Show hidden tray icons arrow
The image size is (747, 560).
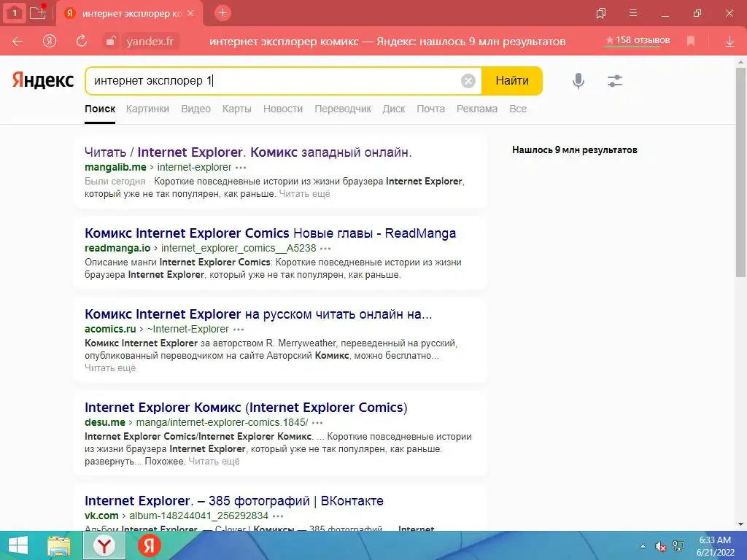click(x=643, y=546)
